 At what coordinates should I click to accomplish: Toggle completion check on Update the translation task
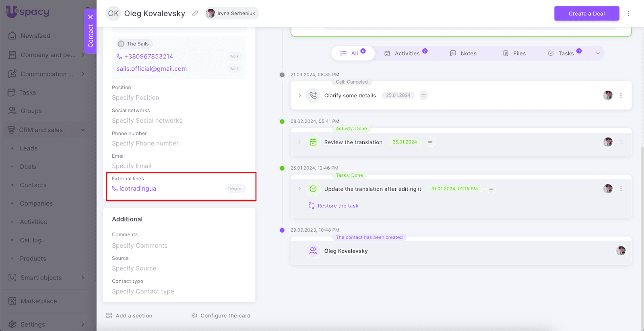[313, 189]
